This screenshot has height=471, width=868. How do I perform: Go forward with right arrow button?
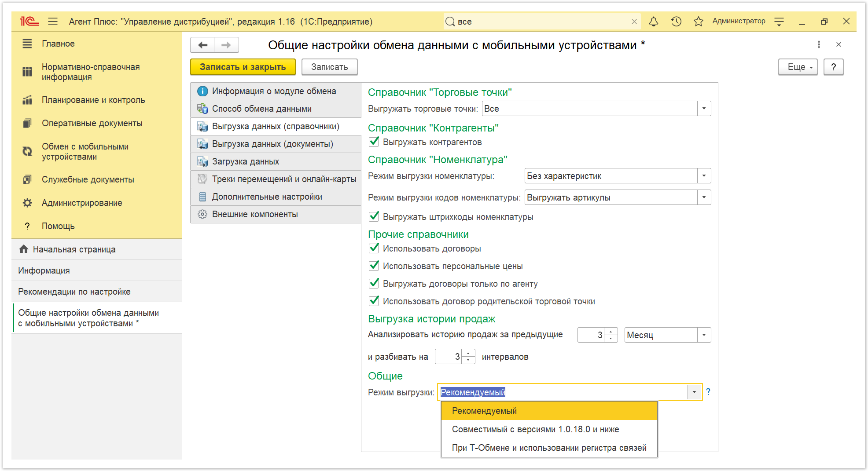[x=227, y=45]
